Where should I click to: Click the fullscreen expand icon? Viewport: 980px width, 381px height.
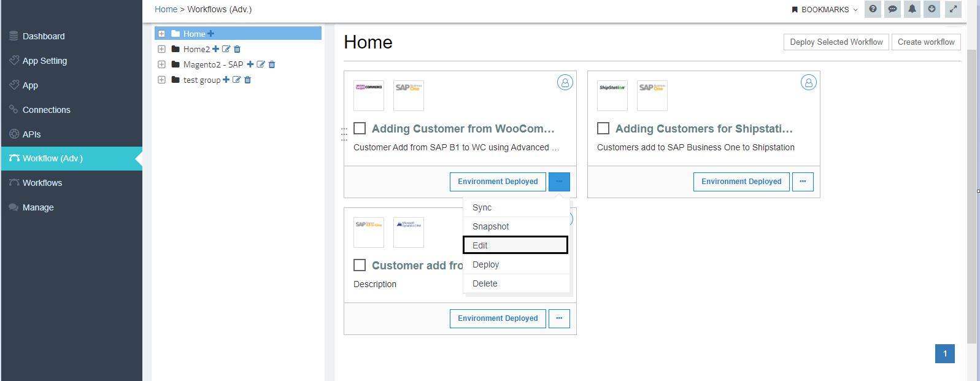click(x=953, y=9)
